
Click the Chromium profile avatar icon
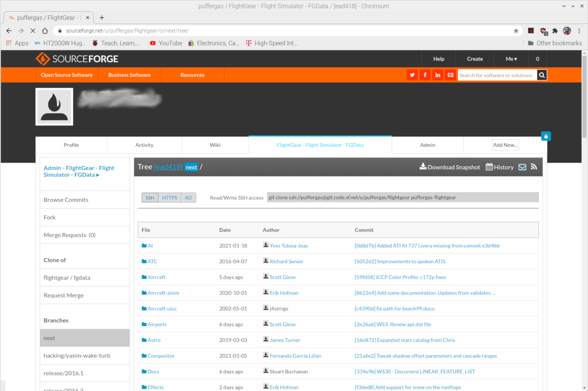[x=567, y=30]
